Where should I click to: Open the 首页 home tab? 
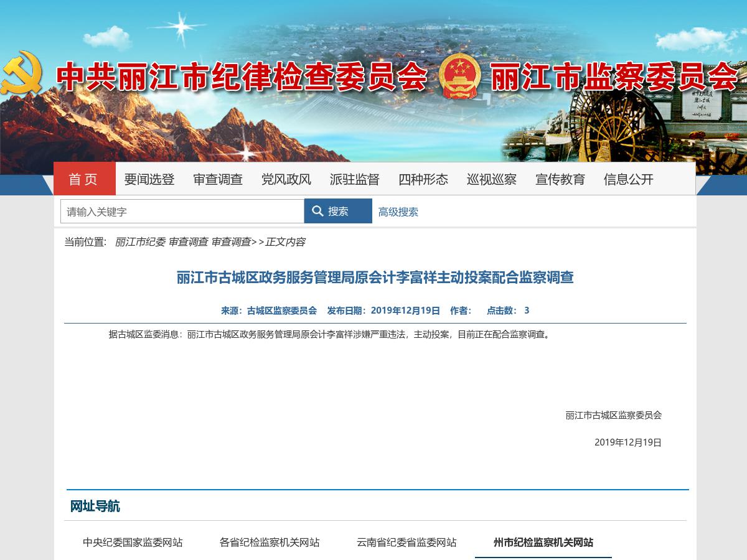pos(84,179)
